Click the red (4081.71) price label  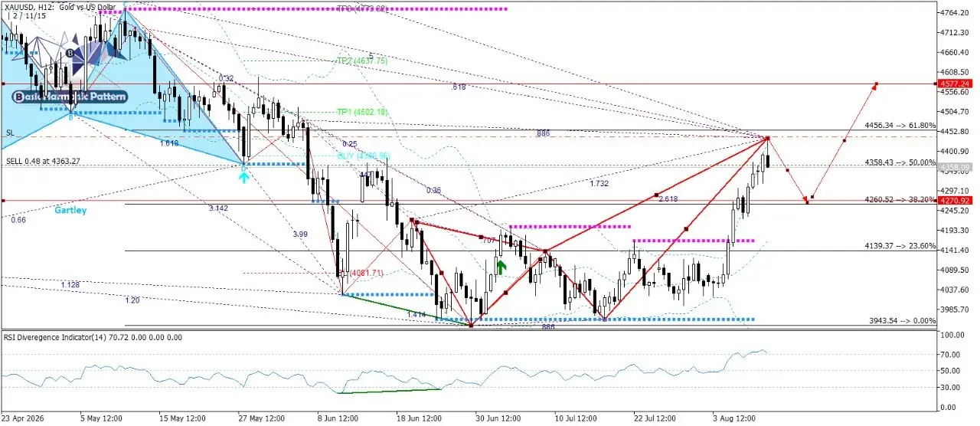[366, 273]
